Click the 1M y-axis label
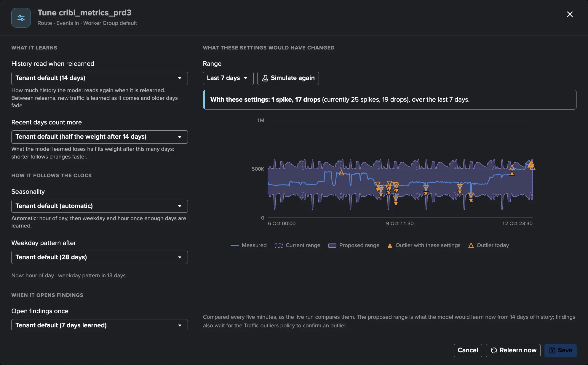588x365 pixels. pos(261,120)
